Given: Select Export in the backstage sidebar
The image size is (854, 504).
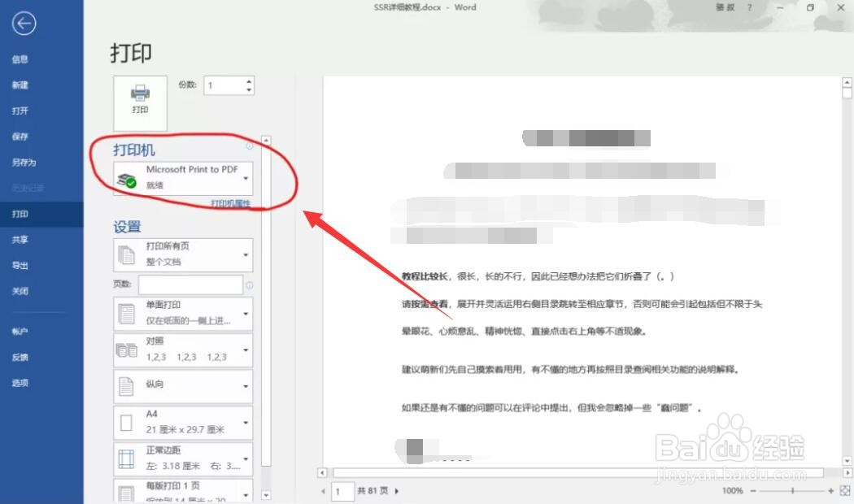Looking at the screenshot, I should (20, 266).
